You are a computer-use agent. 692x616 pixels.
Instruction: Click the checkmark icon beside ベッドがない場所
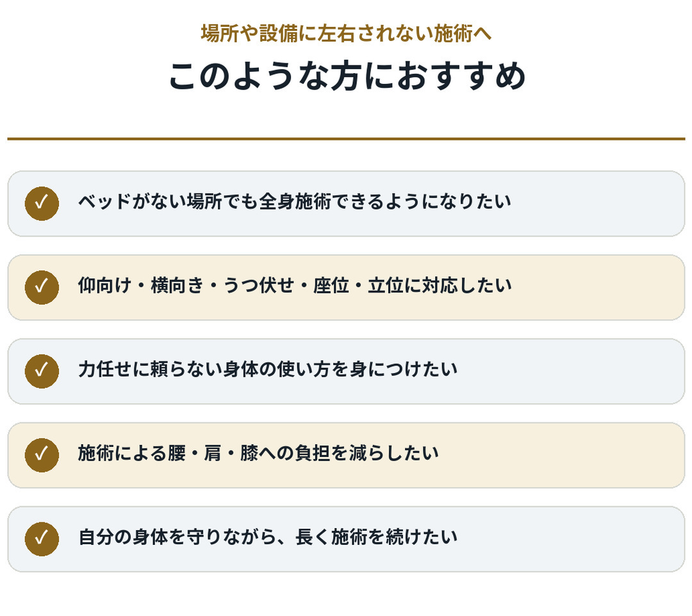click(x=42, y=204)
